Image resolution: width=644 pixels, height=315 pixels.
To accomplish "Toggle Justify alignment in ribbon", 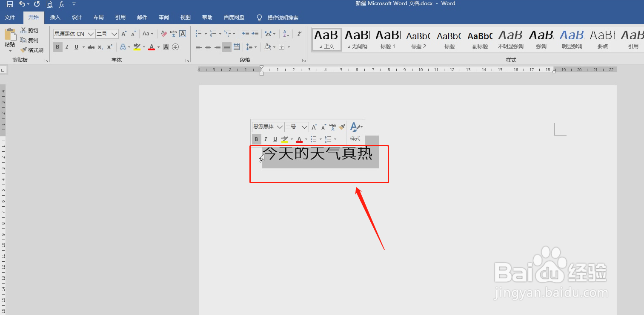I will click(x=227, y=47).
